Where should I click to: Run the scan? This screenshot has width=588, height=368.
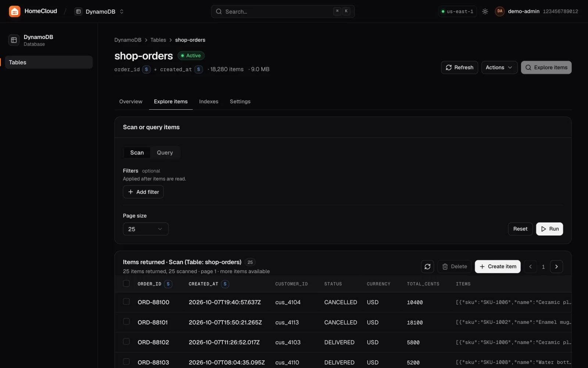point(549,229)
